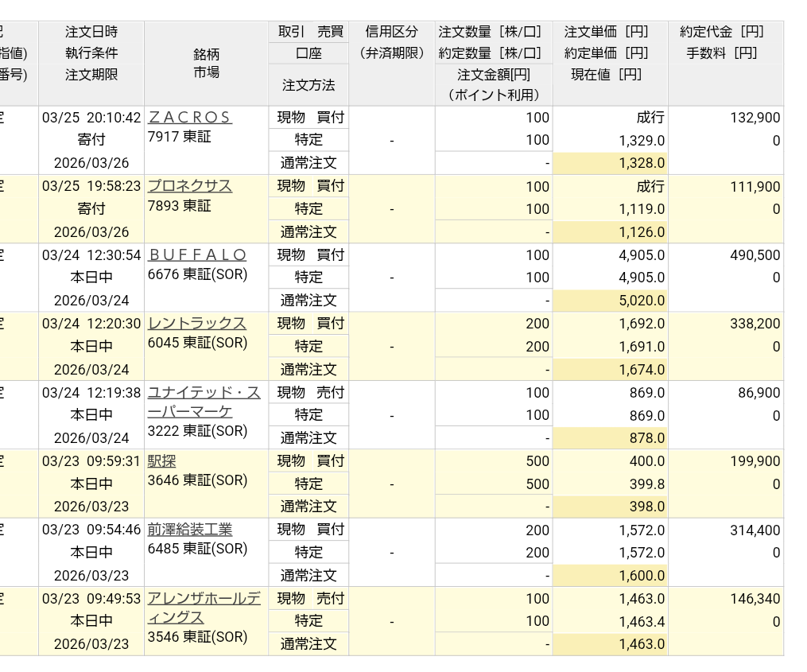Open the プロネクサス stock link

tap(190, 186)
